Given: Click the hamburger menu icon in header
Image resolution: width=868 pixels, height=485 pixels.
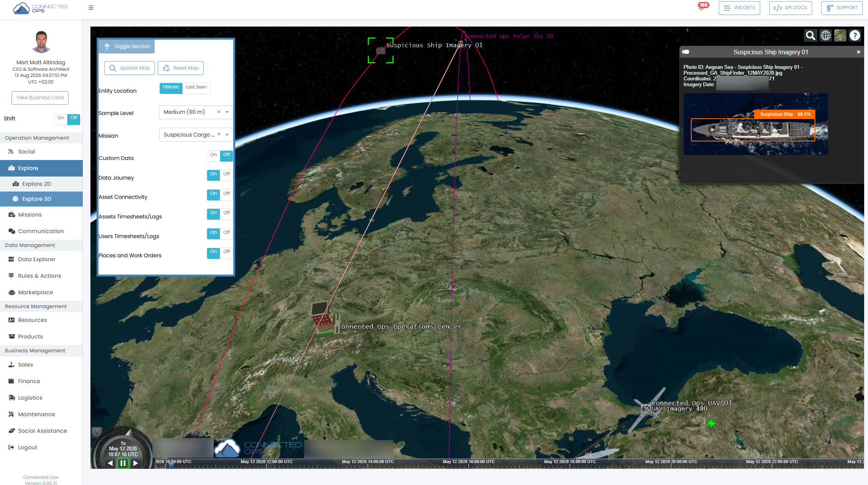Looking at the screenshot, I should point(91,8).
